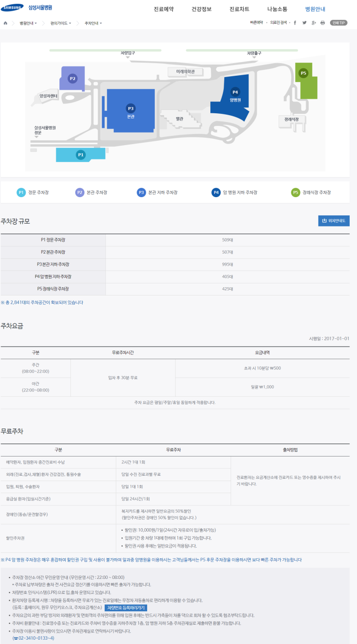Viewport: 357px width, 644px height.
Task: Click the 995대 capacity cell
Action: (x=228, y=265)
